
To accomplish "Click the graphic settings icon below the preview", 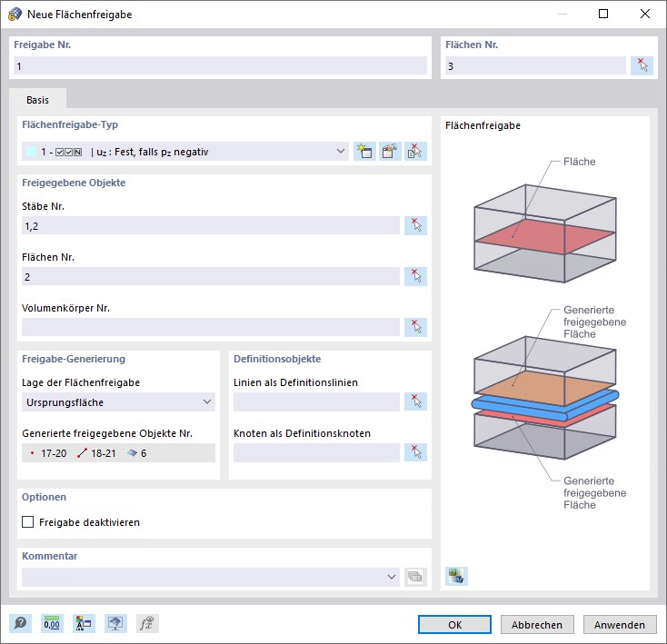I will pyautogui.click(x=456, y=576).
